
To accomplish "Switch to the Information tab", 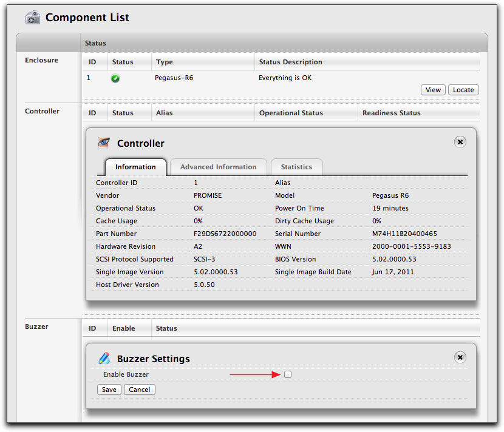I will pyautogui.click(x=135, y=167).
